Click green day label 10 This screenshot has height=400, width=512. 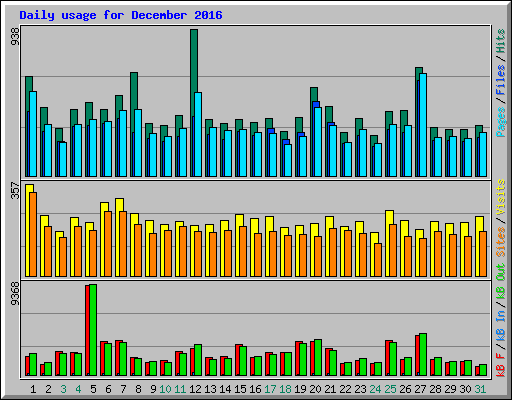point(165,389)
